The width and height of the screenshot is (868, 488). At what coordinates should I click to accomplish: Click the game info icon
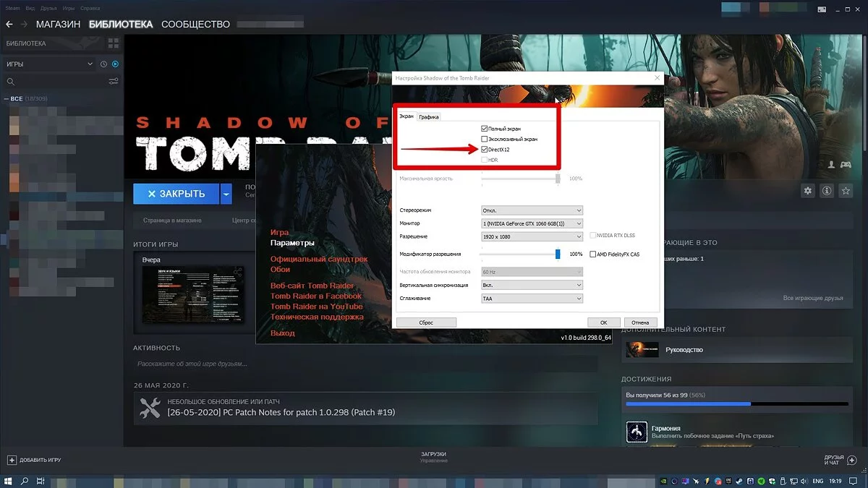pyautogui.click(x=825, y=191)
